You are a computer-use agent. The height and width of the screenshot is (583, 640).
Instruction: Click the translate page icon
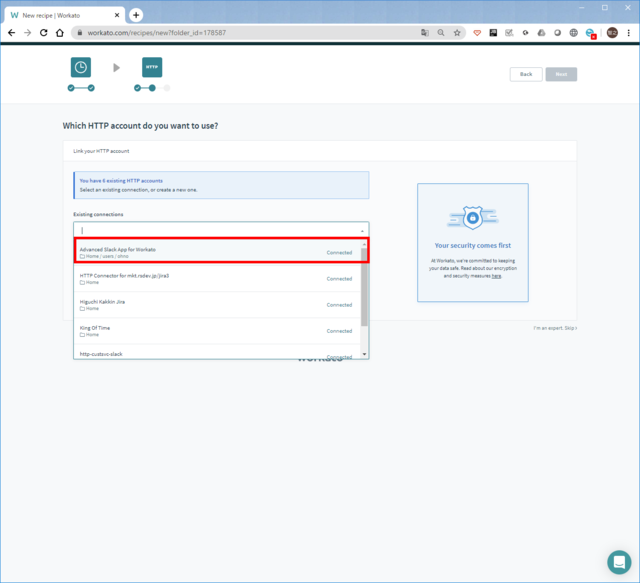click(425, 33)
